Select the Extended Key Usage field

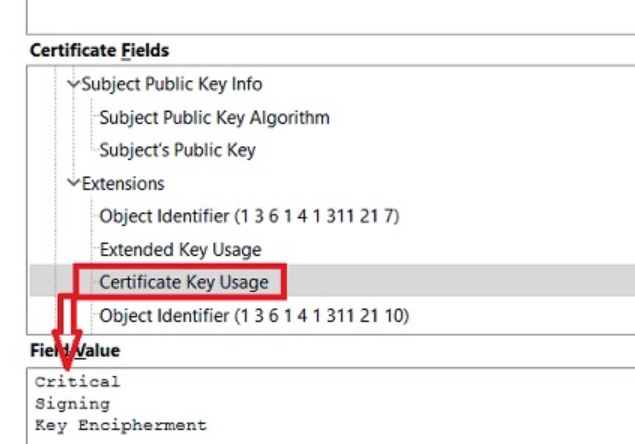pyautogui.click(x=180, y=249)
